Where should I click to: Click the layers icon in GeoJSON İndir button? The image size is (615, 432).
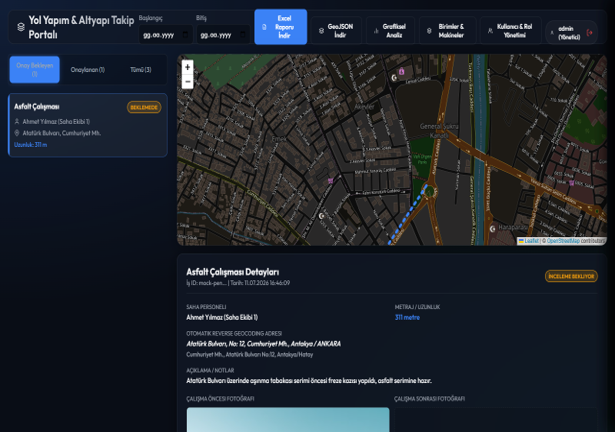coord(321,31)
